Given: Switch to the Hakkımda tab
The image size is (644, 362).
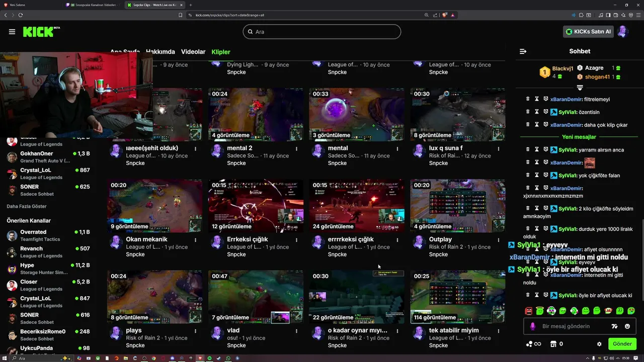Looking at the screenshot, I should tap(160, 52).
